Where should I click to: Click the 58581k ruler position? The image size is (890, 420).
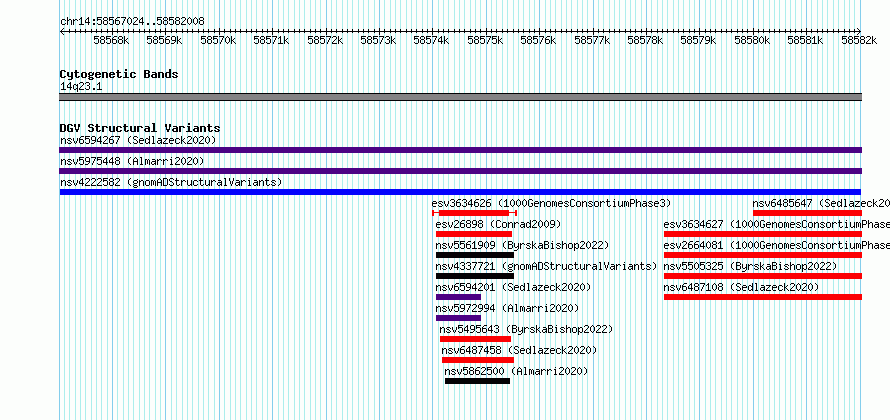click(805, 40)
